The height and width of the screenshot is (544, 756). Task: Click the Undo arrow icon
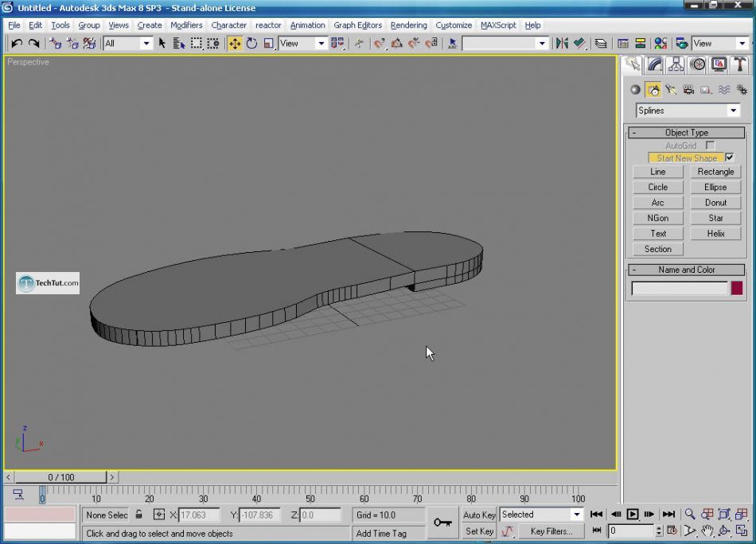coord(17,44)
